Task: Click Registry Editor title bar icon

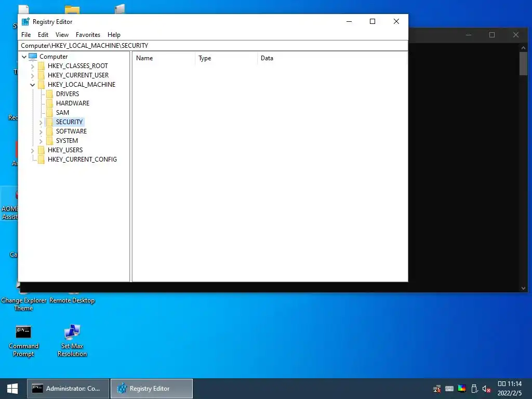Action: point(25,22)
